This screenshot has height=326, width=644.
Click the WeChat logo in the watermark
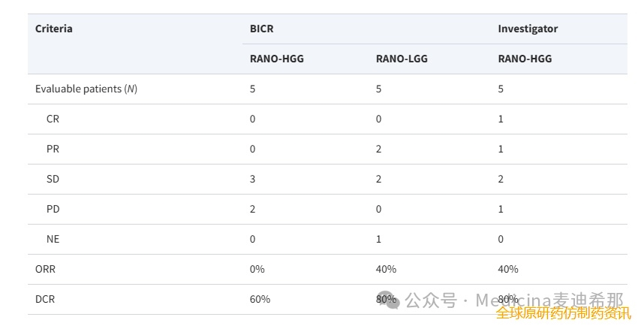pos(387,300)
